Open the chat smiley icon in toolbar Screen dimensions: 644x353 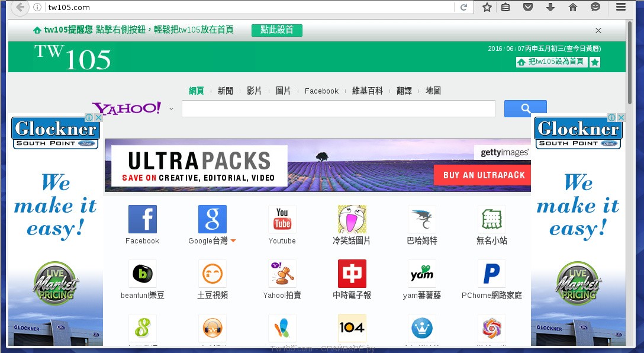(595, 7)
